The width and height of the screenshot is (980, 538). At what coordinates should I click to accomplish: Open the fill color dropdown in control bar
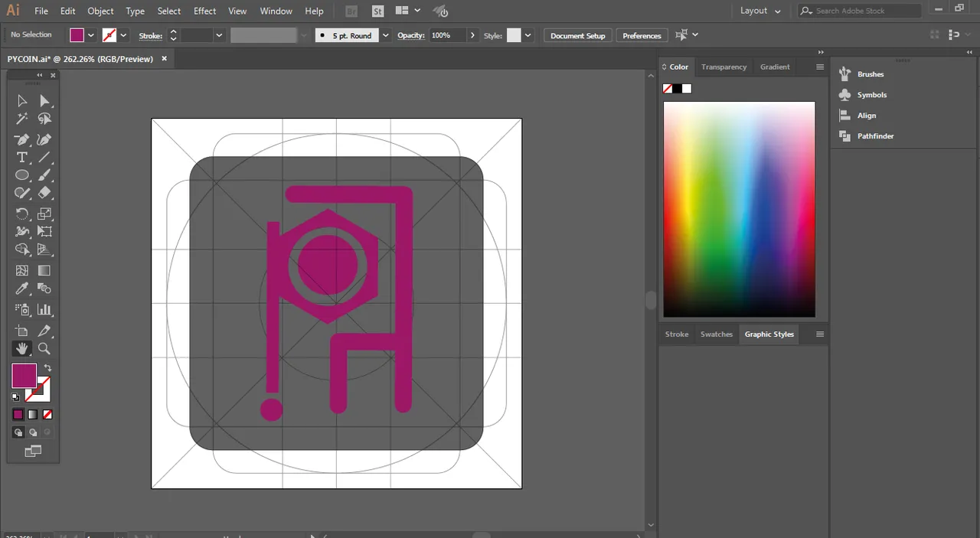91,35
